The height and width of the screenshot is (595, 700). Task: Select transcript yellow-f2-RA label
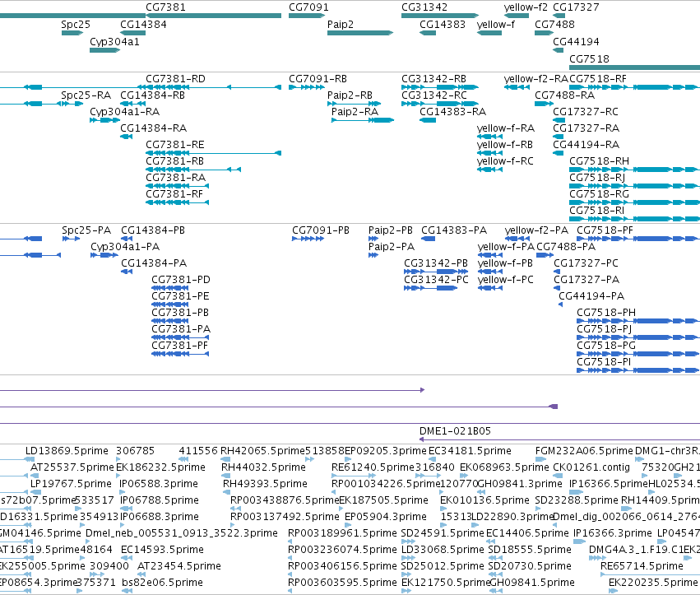click(x=535, y=79)
